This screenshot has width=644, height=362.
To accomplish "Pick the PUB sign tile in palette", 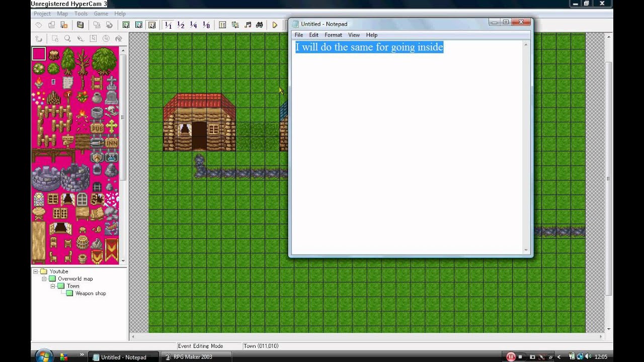I will [x=97, y=128].
